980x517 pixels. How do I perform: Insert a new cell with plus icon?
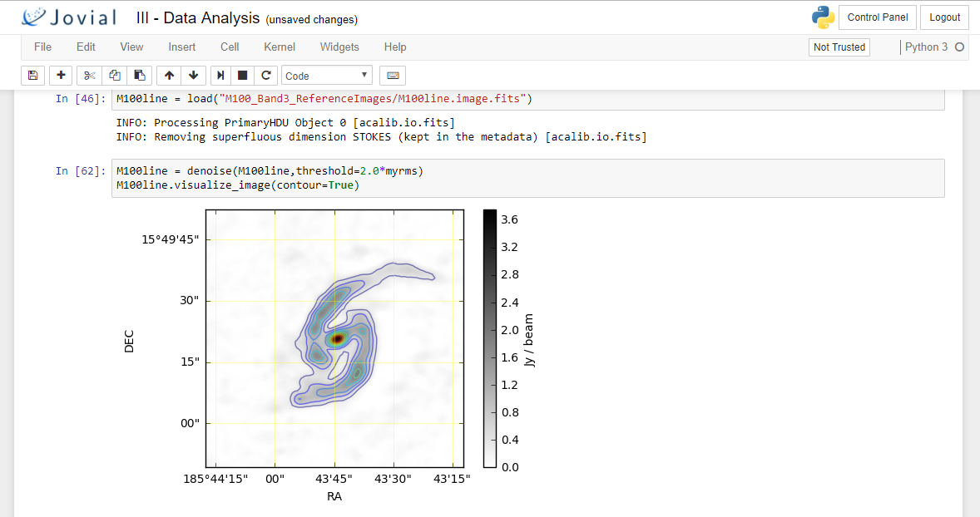[x=61, y=76]
